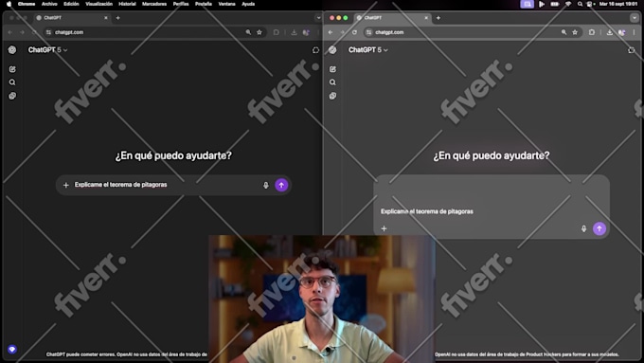Open search chats in right window sidebar

click(332, 82)
